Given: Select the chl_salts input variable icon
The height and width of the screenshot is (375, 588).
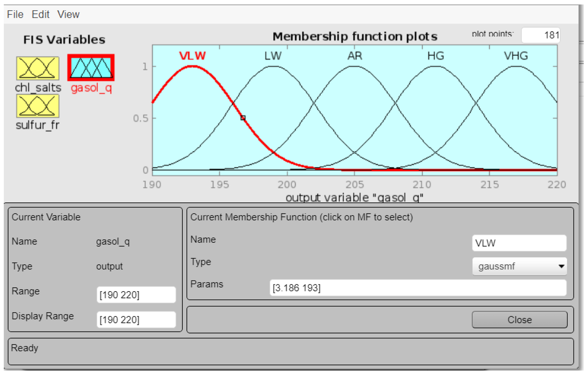Looking at the screenshot, I should point(38,69).
